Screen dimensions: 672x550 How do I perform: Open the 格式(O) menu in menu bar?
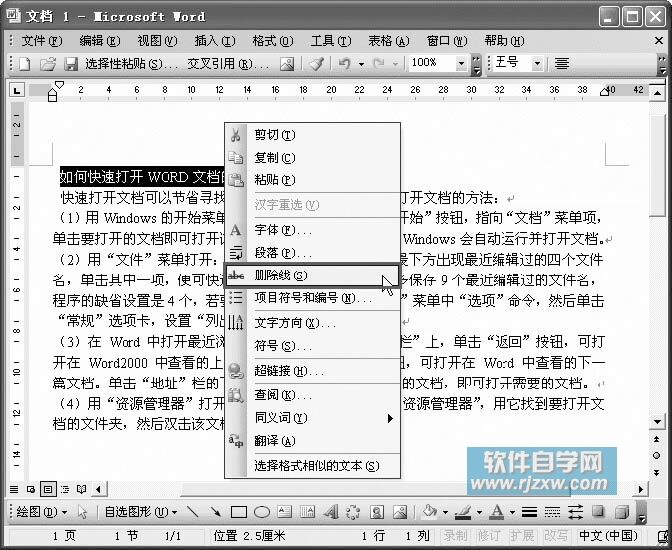273,41
